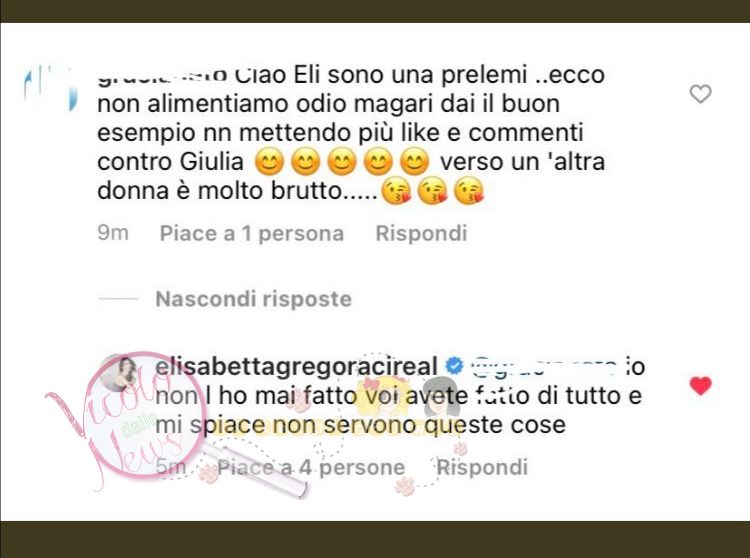Like the first comment with the outlined heart

tap(700, 94)
